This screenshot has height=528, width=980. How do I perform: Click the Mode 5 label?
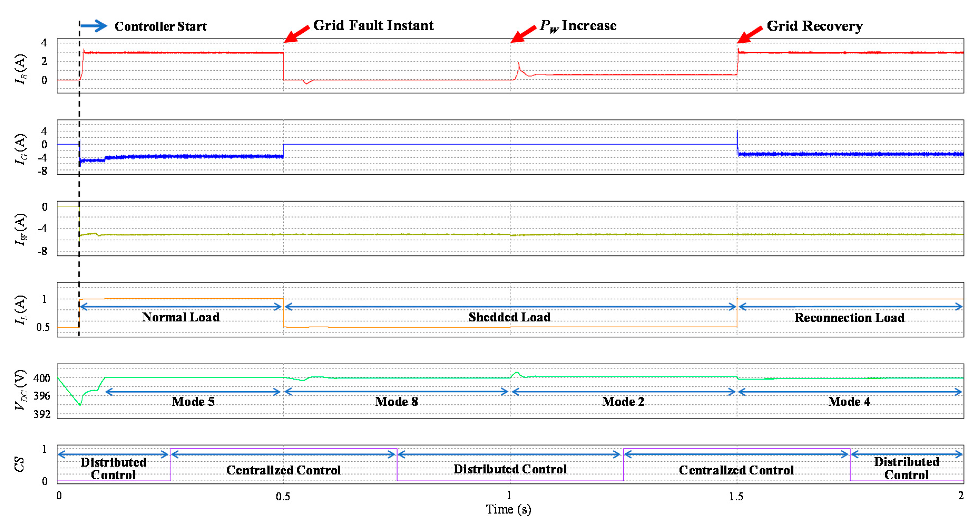tap(193, 402)
